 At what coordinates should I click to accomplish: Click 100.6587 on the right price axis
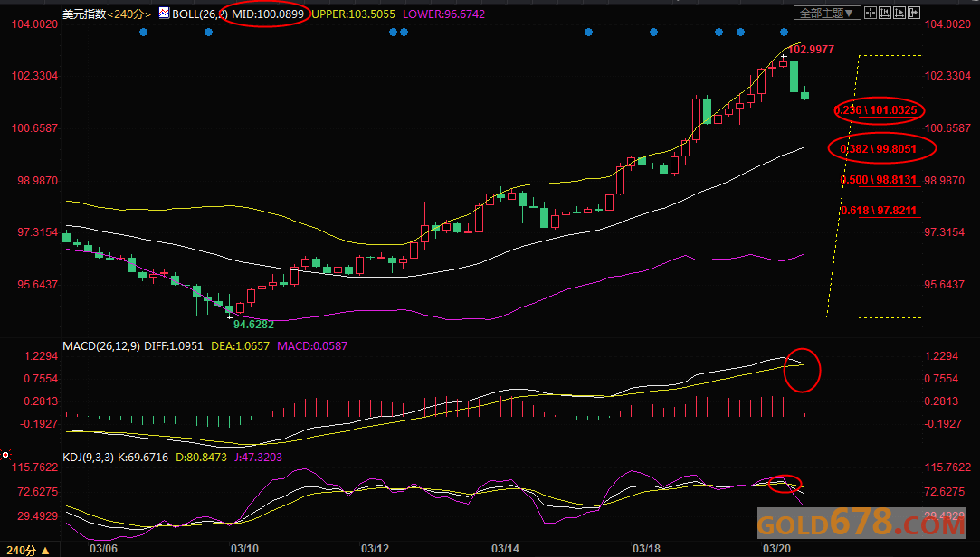pos(947,128)
